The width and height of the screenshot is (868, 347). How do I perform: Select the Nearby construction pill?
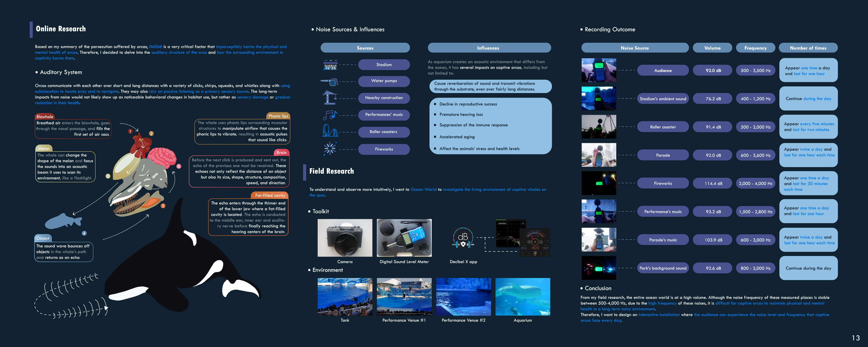point(384,98)
